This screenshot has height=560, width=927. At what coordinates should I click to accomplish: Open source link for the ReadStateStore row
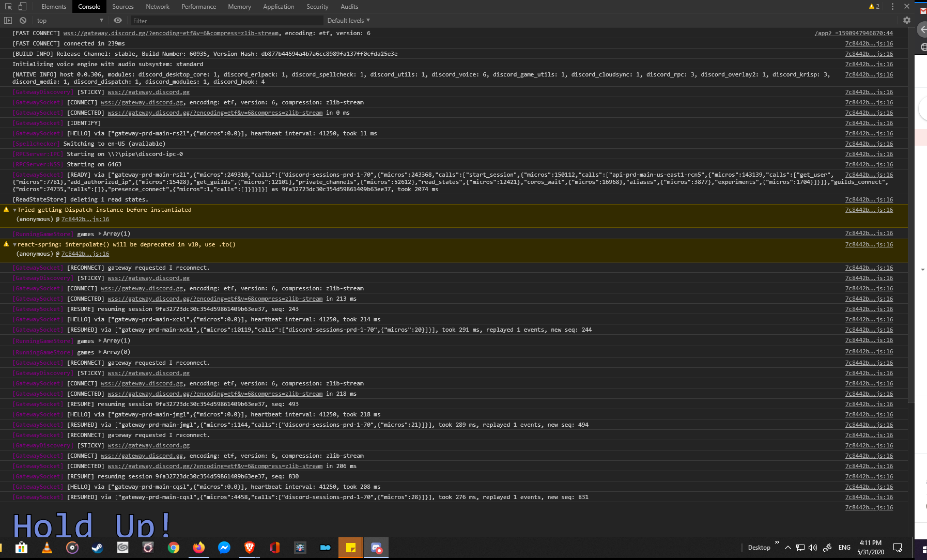point(869,199)
